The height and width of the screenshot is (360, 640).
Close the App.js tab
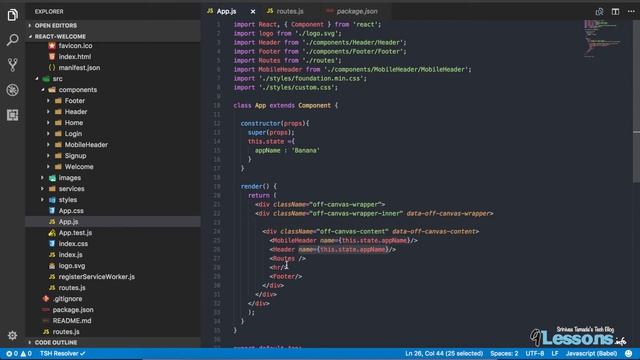(x=253, y=11)
